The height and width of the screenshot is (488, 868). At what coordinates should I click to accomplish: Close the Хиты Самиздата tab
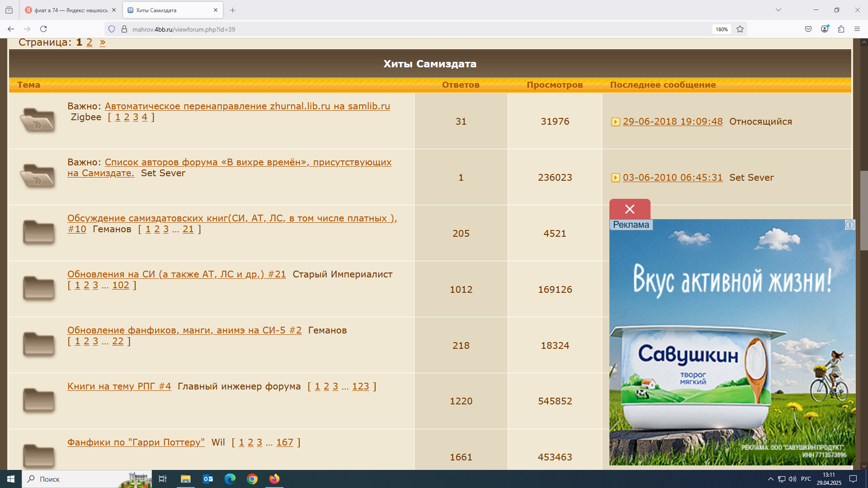(x=216, y=10)
